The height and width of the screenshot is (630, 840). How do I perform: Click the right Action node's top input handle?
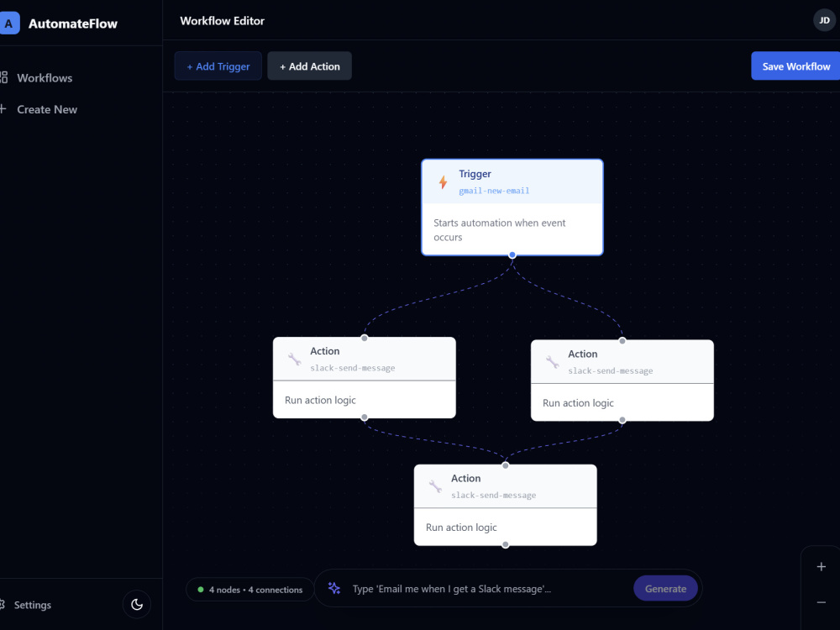622,341
